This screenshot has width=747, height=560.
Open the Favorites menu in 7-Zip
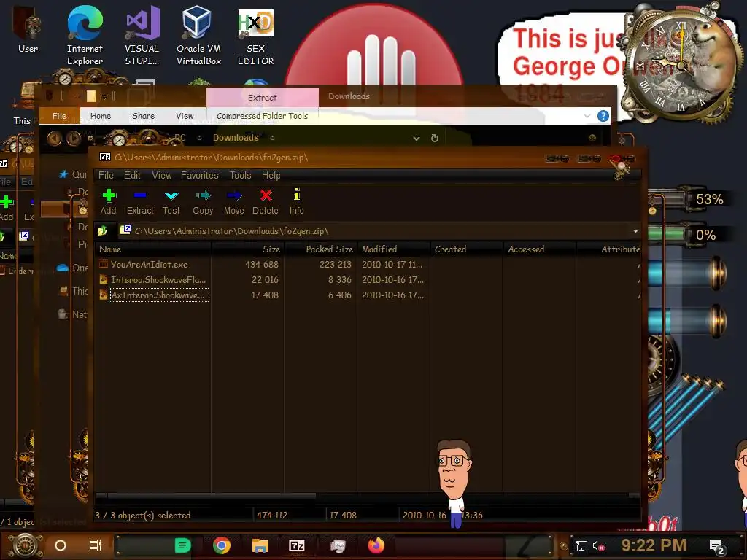coord(200,175)
